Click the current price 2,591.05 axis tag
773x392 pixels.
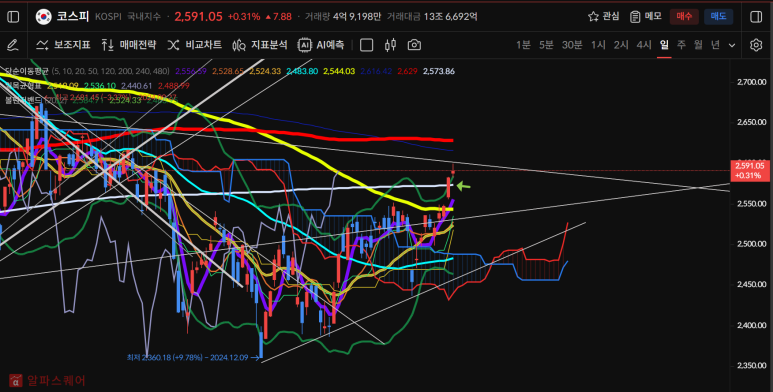click(x=749, y=171)
